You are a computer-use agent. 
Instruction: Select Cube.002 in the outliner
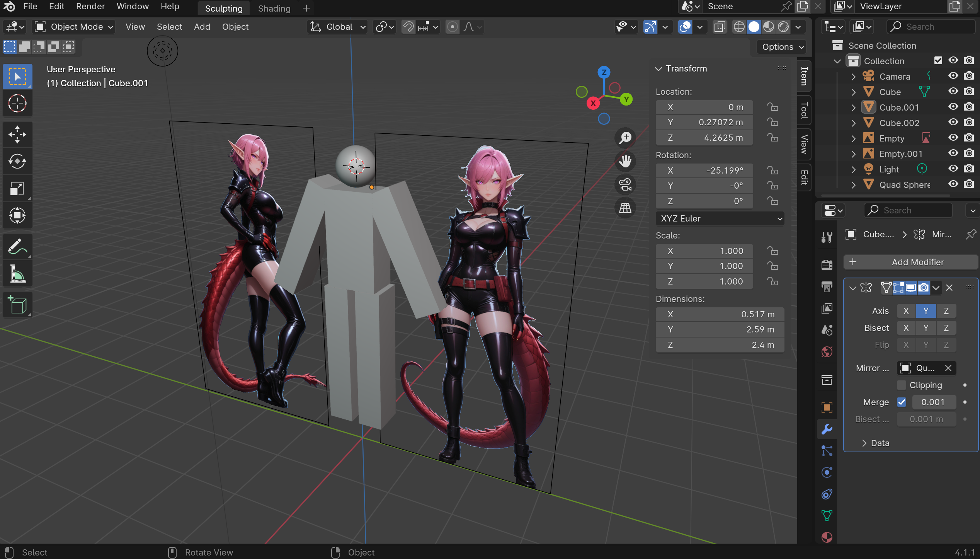coord(899,123)
